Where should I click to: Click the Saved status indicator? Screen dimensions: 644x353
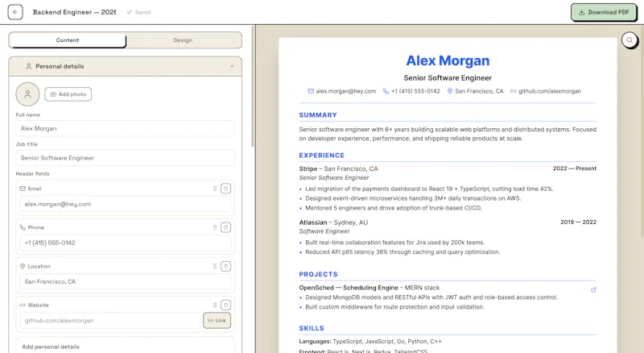(x=138, y=12)
